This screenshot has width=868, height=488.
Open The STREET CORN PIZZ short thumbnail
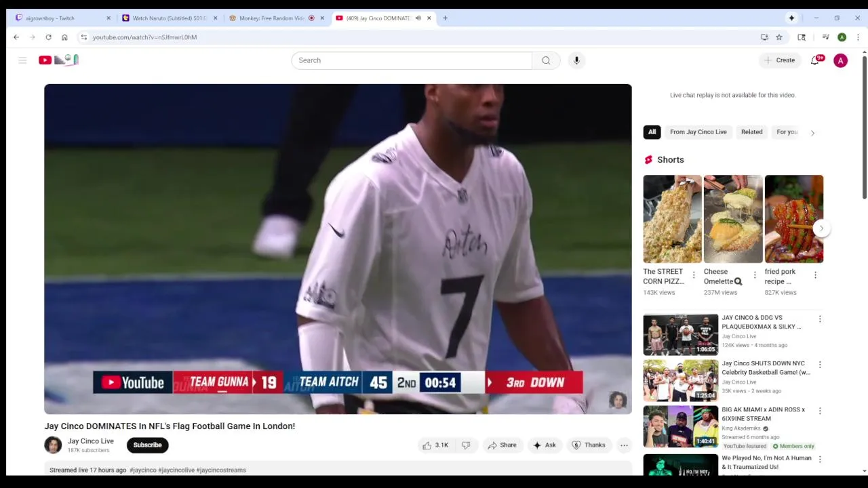[672, 219]
